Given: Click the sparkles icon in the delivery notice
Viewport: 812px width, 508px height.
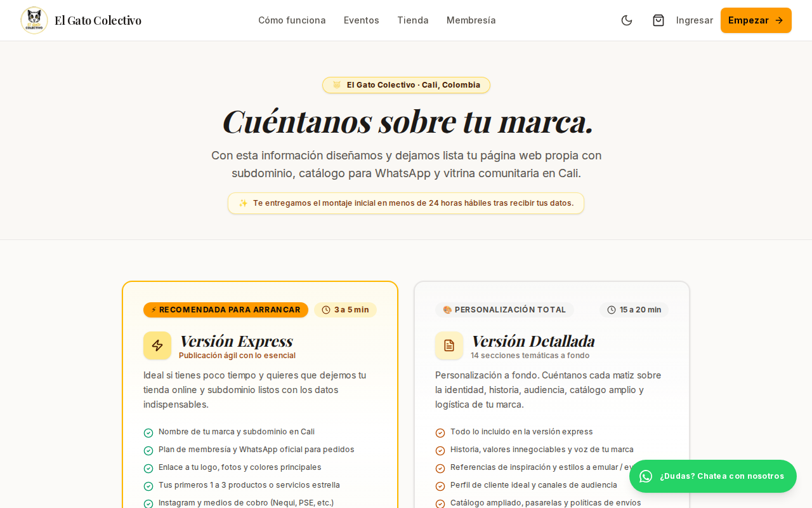Looking at the screenshot, I should point(243,203).
